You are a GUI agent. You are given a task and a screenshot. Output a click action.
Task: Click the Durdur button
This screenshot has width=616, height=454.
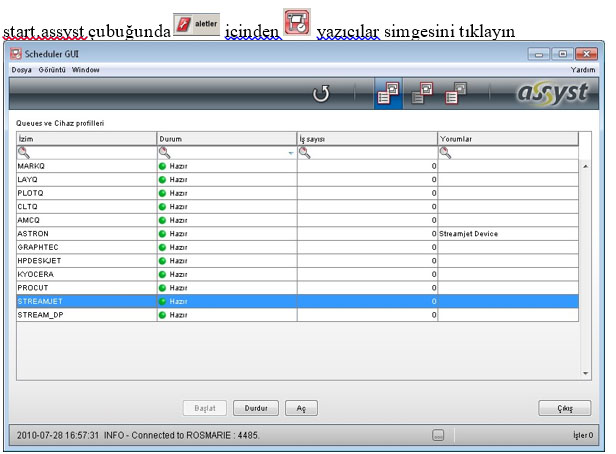pyautogui.click(x=256, y=408)
